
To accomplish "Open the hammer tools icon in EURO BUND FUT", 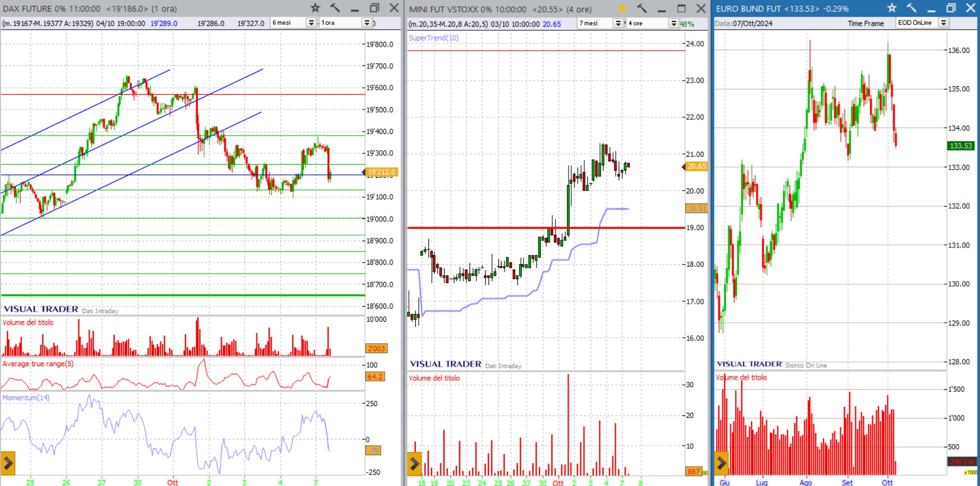I will coord(911,8).
